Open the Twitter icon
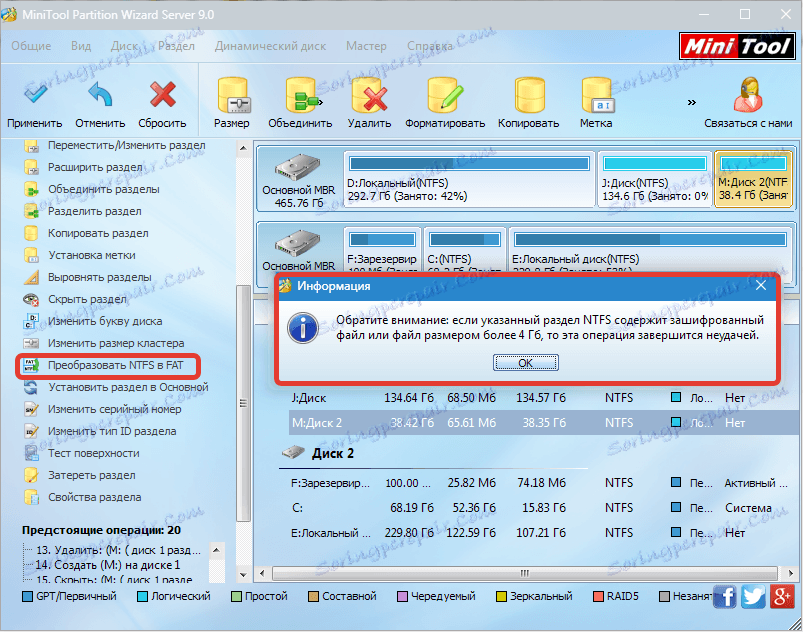 click(753, 596)
